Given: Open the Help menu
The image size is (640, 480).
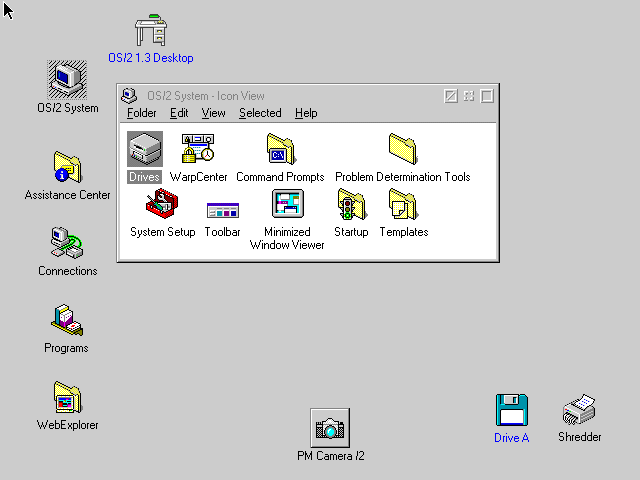Looking at the screenshot, I should click(x=306, y=113).
